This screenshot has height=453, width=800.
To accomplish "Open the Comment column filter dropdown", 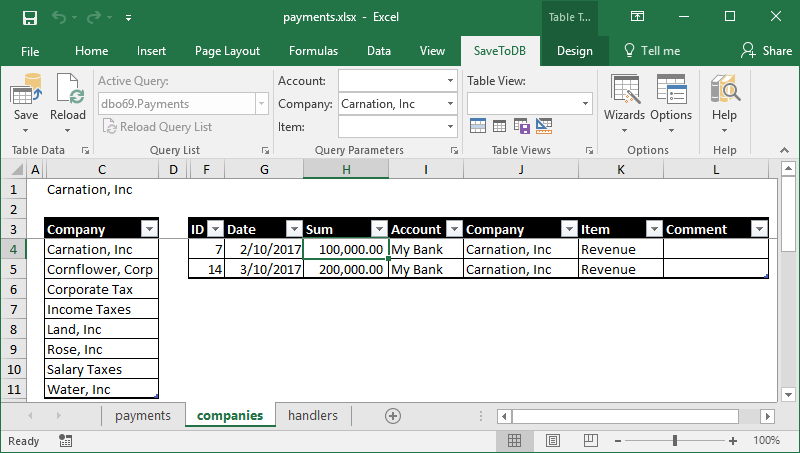I will 759,229.
